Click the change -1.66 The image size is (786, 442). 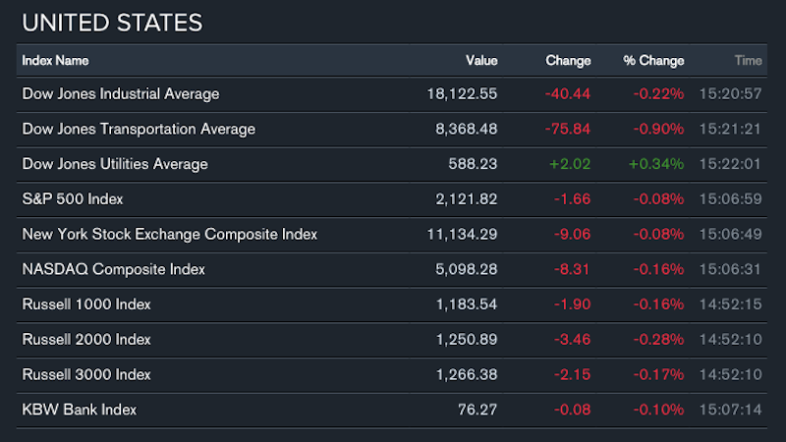pyautogui.click(x=572, y=199)
